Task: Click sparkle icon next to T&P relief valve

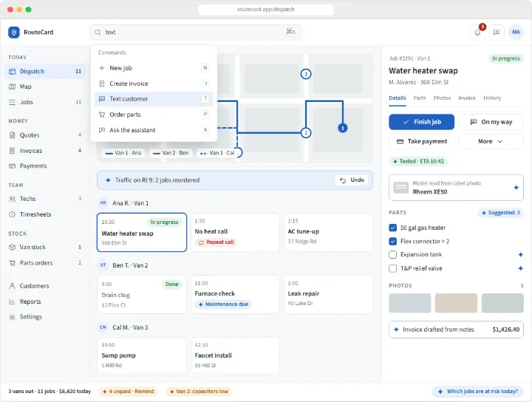Action: tap(520, 268)
